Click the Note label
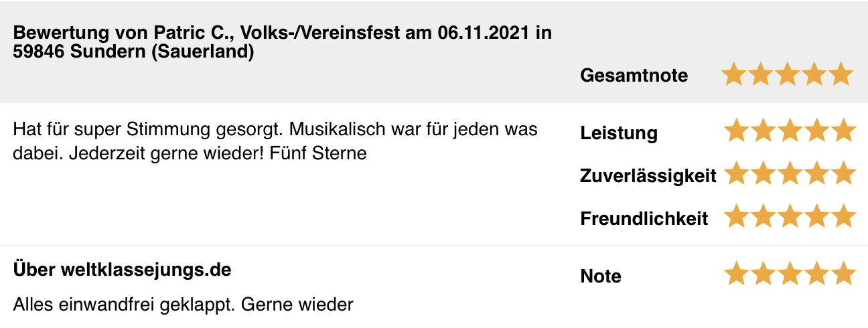Image resolution: width=868 pixels, height=328 pixels. (x=601, y=276)
